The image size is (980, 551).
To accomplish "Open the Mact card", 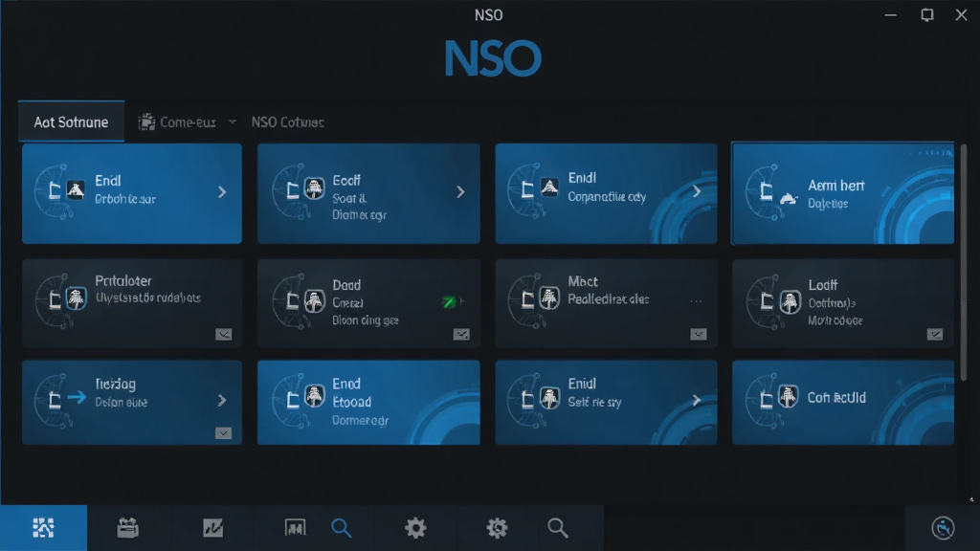I will point(606,303).
